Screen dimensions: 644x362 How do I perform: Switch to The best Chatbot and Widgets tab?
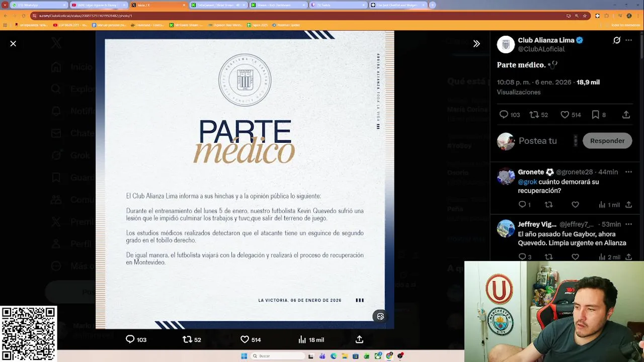point(398,5)
